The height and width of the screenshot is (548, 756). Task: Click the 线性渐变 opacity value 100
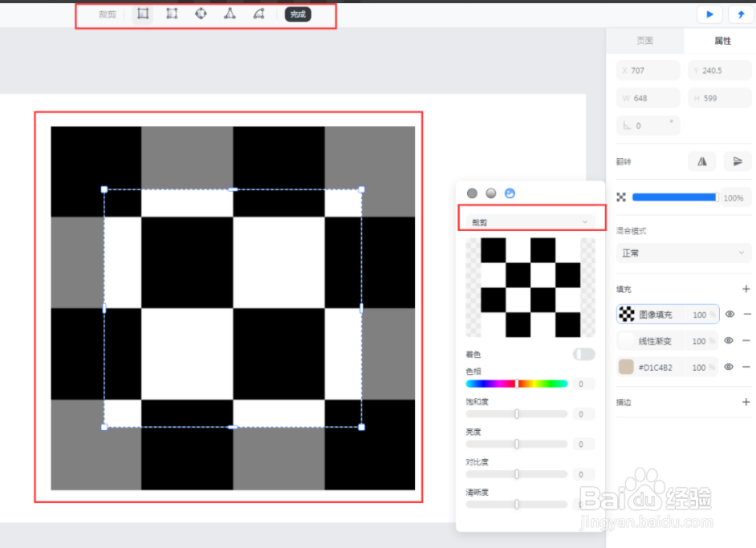[x=699, y=341]
